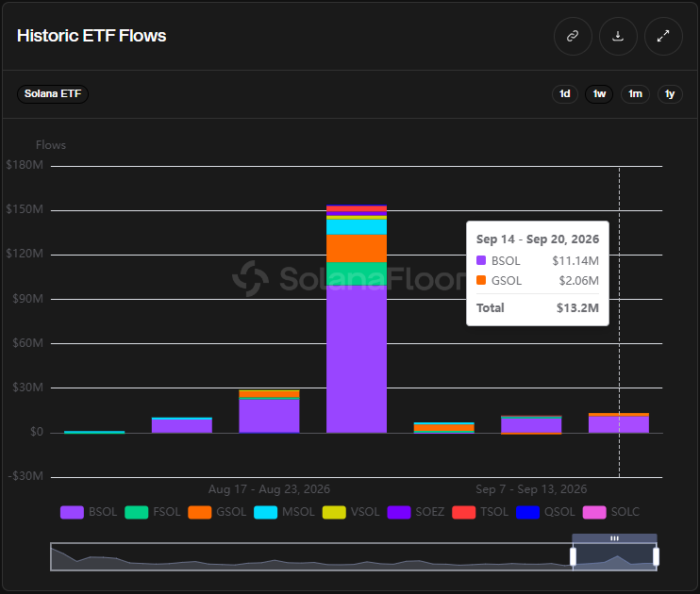The height and width of the screenshot is (594, 700).
Task: Toggle TSOL series in legend
Action: 480,512
